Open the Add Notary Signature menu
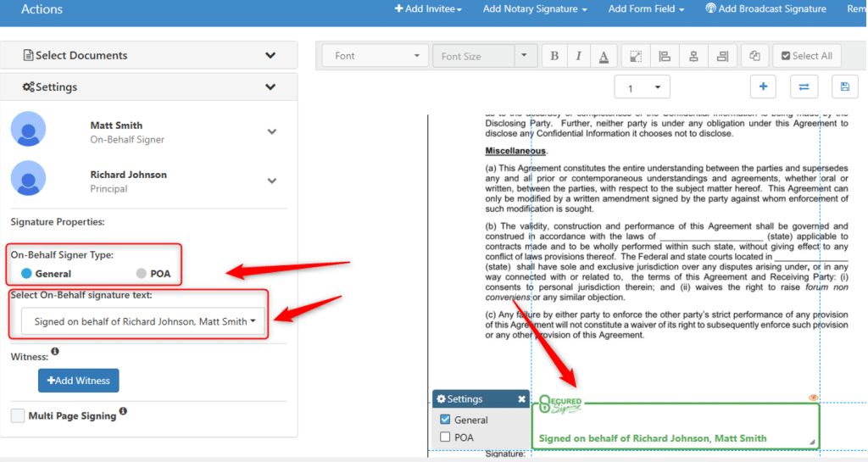Screen dimensions: 868x462 click(x=535, y=8)
